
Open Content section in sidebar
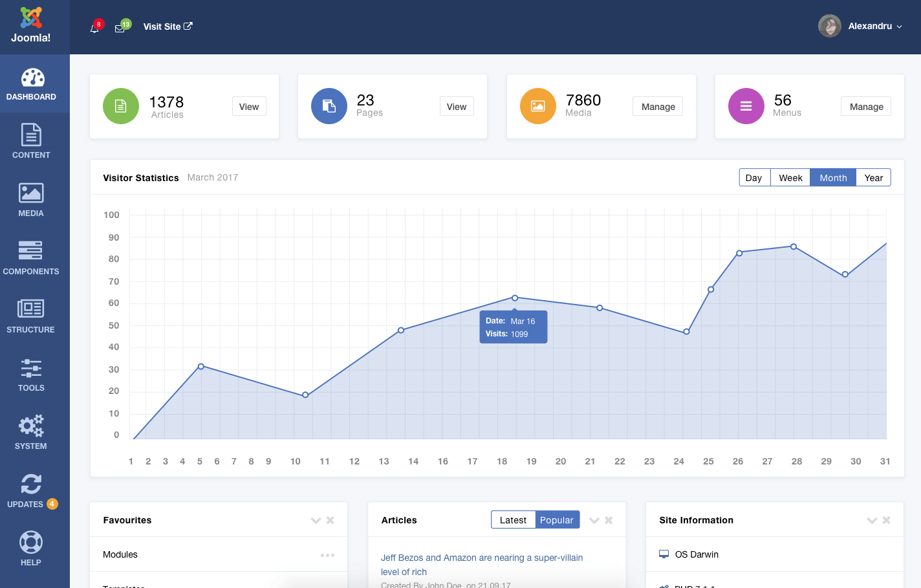pos(31,141)
